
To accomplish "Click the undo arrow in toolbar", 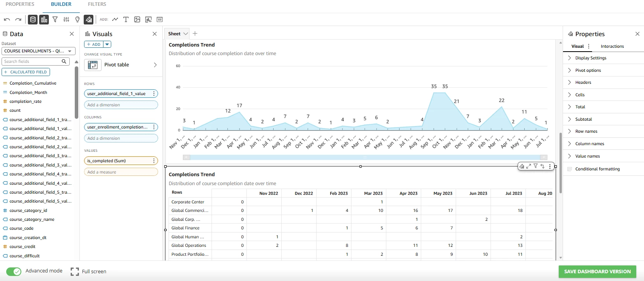I will tap(7, 19).
